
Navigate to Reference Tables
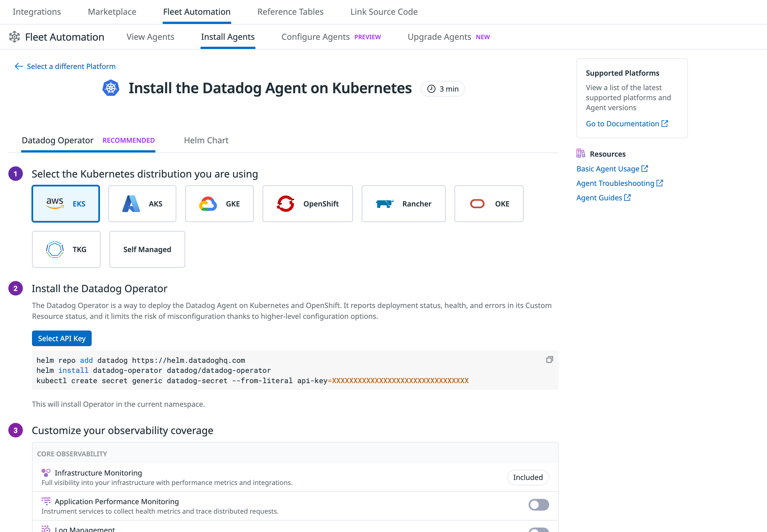click(x=290, y=12)
